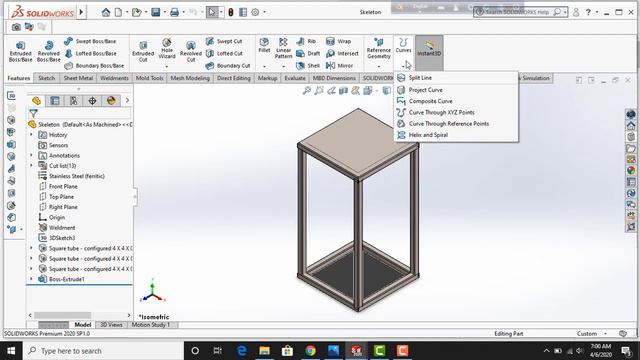
Task: Open Reference Geometry tool
Action: point(378,48)
